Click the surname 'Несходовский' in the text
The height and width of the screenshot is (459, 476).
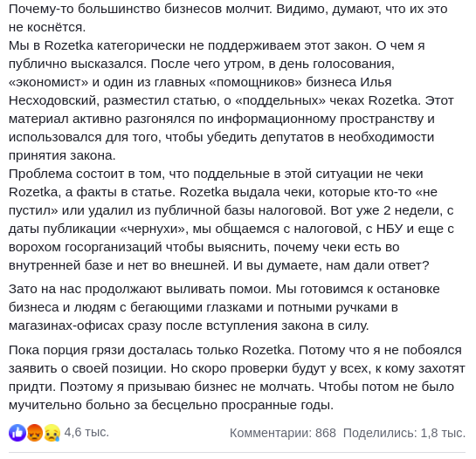[x=54, y=100]
